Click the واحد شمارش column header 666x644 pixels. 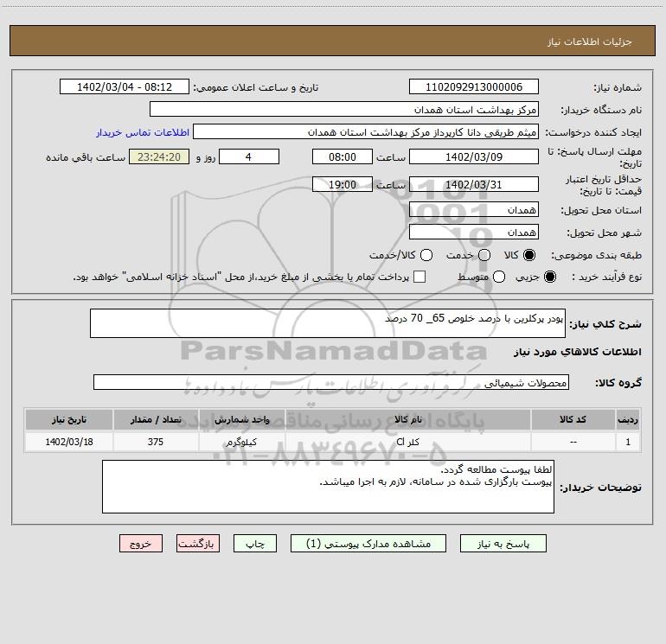coord(241,419)
